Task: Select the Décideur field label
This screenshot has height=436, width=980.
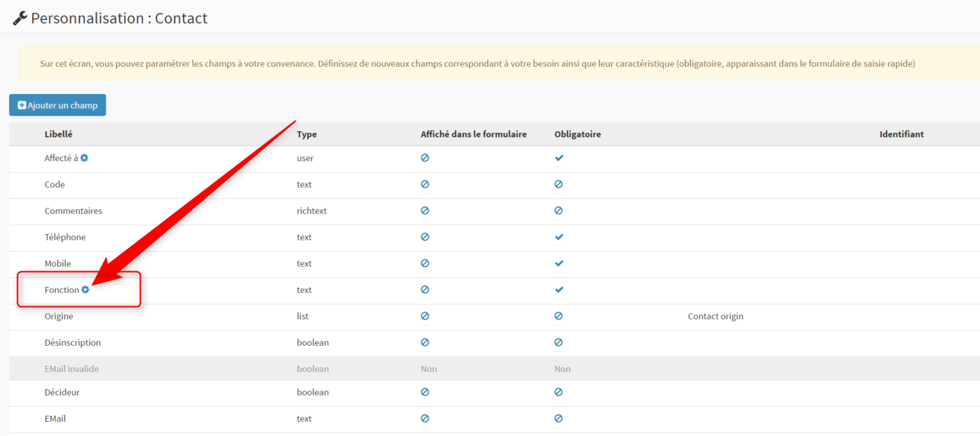Action: [63, 392]
